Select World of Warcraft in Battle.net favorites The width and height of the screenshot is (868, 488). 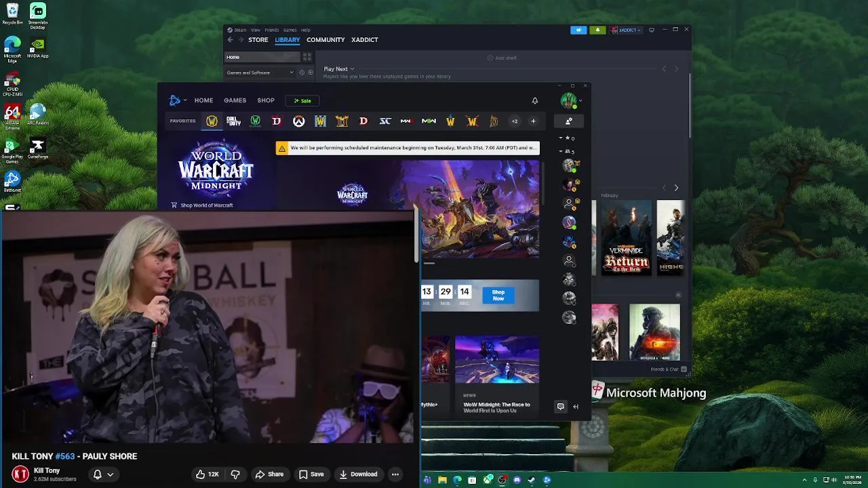[212, 121]
